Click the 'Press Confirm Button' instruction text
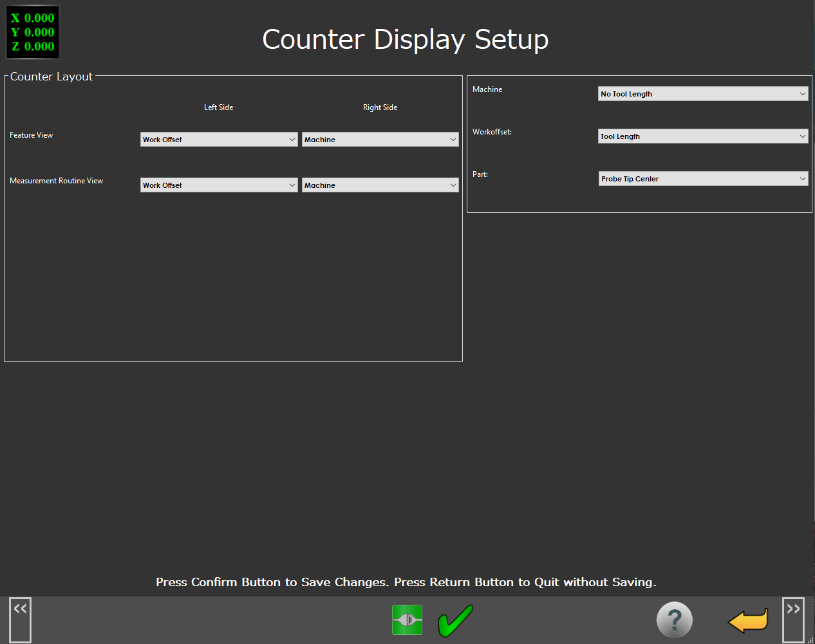The width and height of the screenshot is (815, 644). coord(406,582)
